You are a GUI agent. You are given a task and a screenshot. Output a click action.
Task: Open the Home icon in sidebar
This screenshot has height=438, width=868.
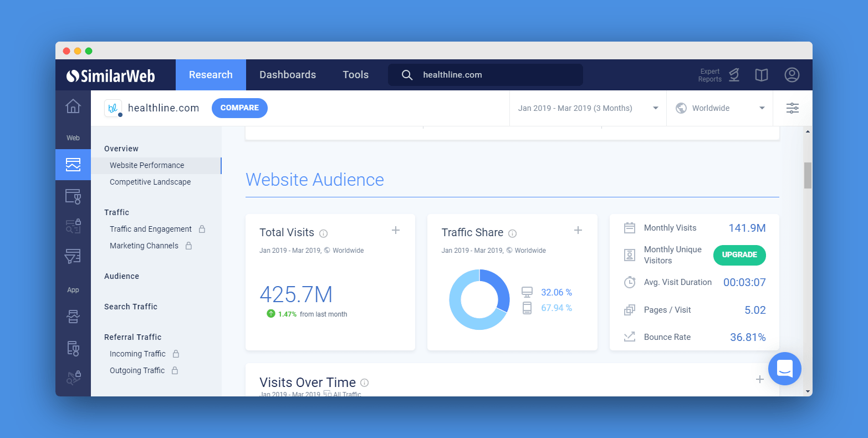(73, 106)
